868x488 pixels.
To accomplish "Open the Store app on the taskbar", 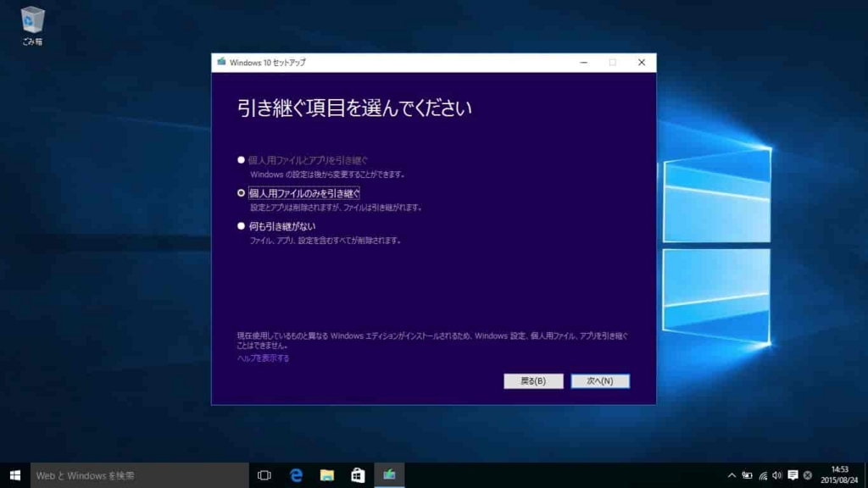I will [359, 475].
